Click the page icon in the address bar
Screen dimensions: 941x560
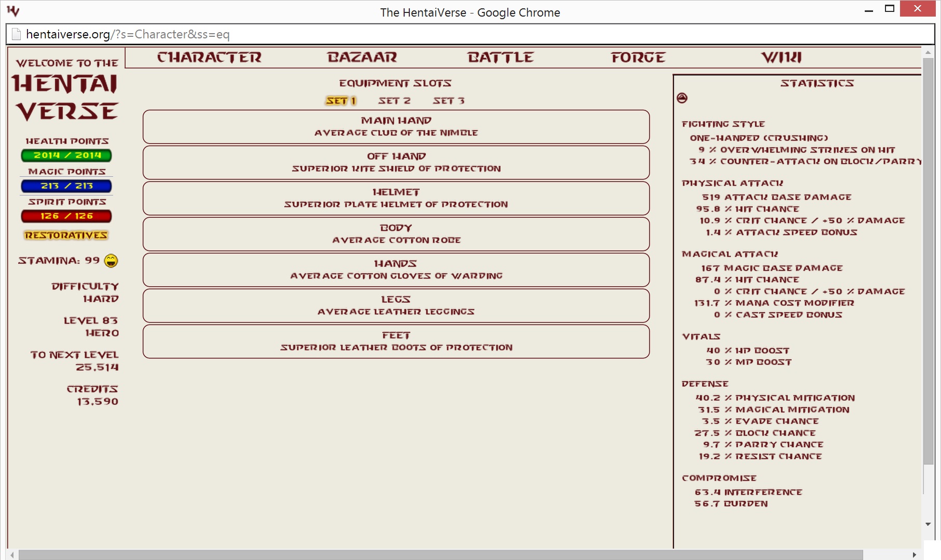pos(16,34)
